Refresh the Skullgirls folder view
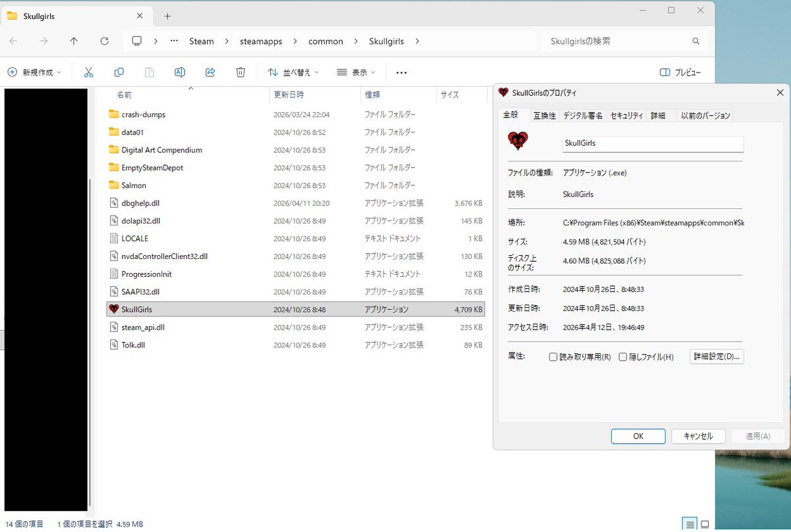This screenshot has width=791, height=532. [x=104, y=41]
